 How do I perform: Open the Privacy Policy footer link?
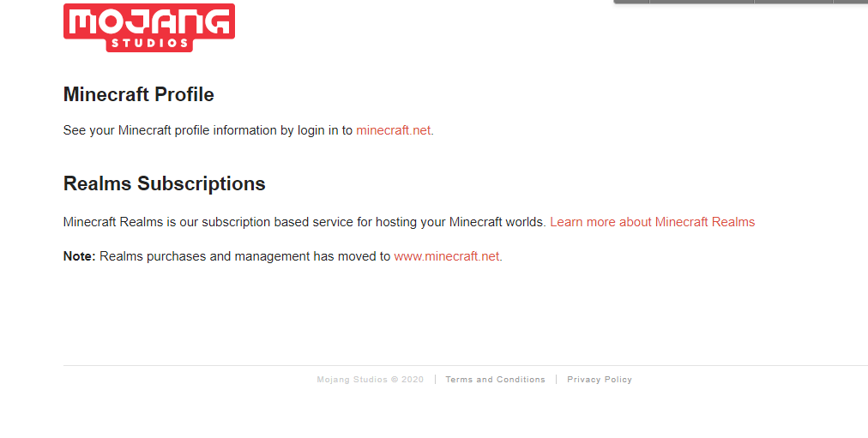click(x=600, y=380)
